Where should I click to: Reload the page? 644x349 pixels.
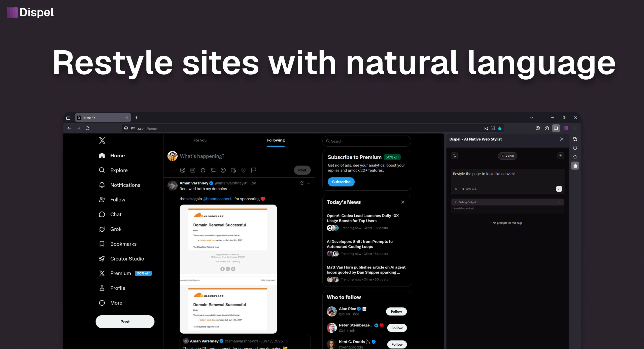click(x=87, y=128)
